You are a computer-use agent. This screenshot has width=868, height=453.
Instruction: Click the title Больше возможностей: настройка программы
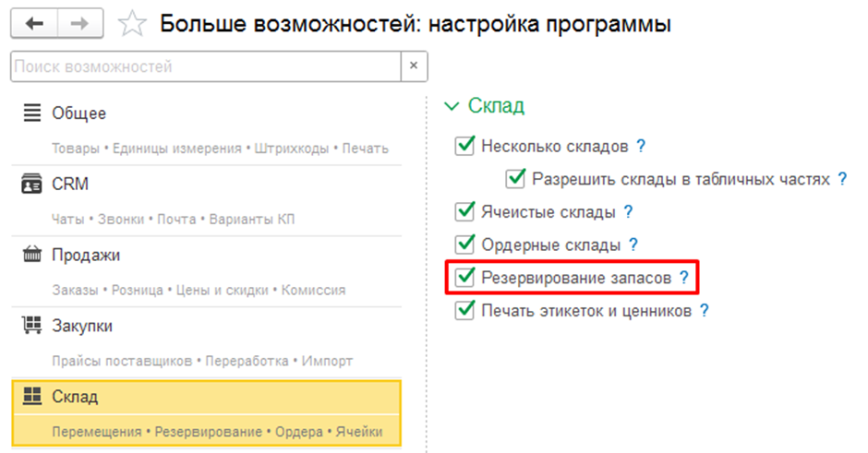point(416,24)
